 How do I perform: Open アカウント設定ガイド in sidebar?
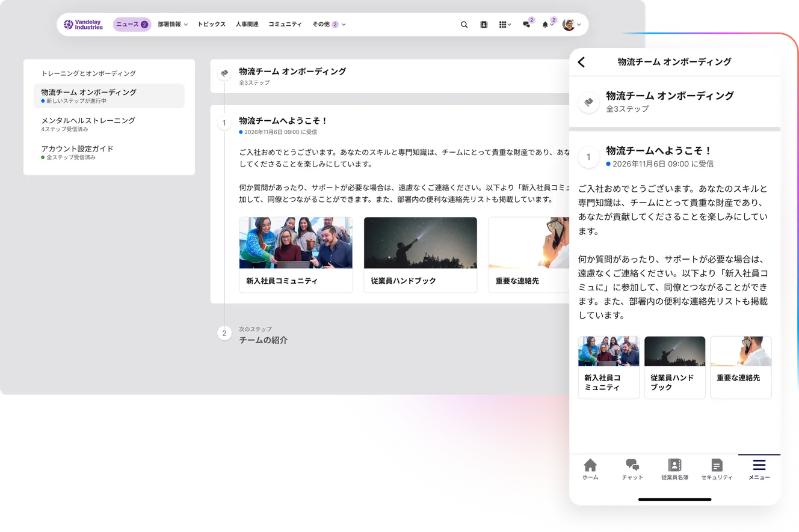point(77,152)
